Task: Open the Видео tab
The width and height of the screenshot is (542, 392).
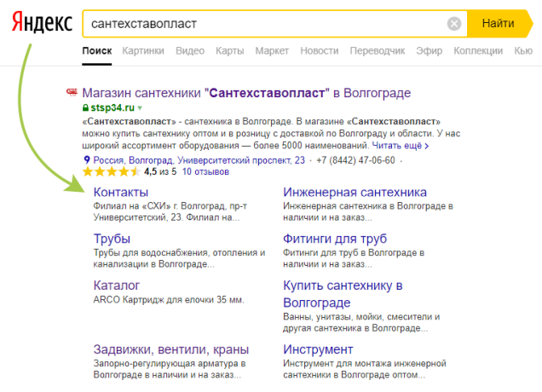Action: pos(190,51)
